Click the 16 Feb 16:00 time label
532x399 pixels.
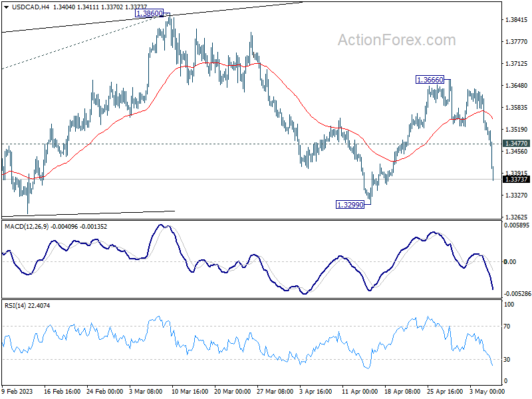pos(62,391)
